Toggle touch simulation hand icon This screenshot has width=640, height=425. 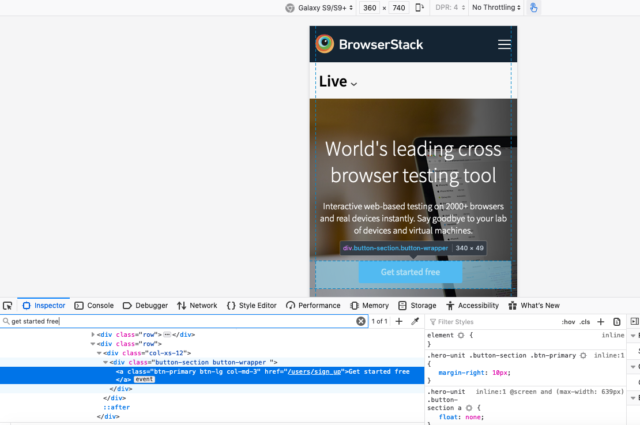533,7
